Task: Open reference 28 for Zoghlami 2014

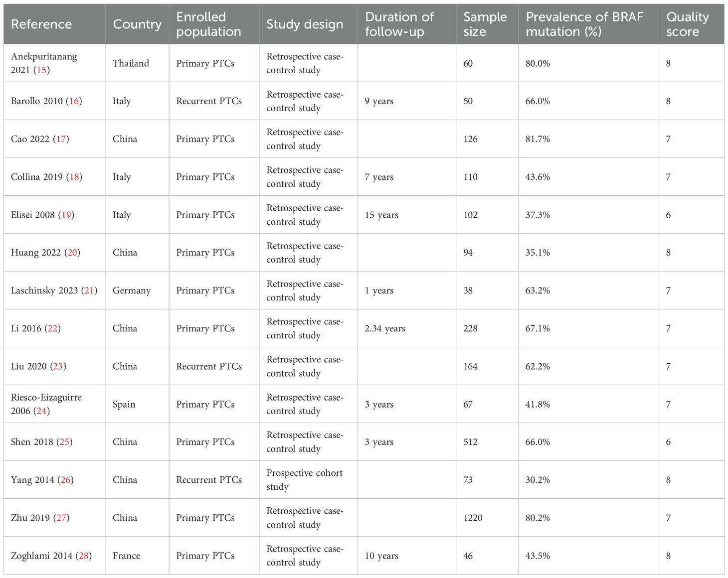Action: tap(83, 556)
